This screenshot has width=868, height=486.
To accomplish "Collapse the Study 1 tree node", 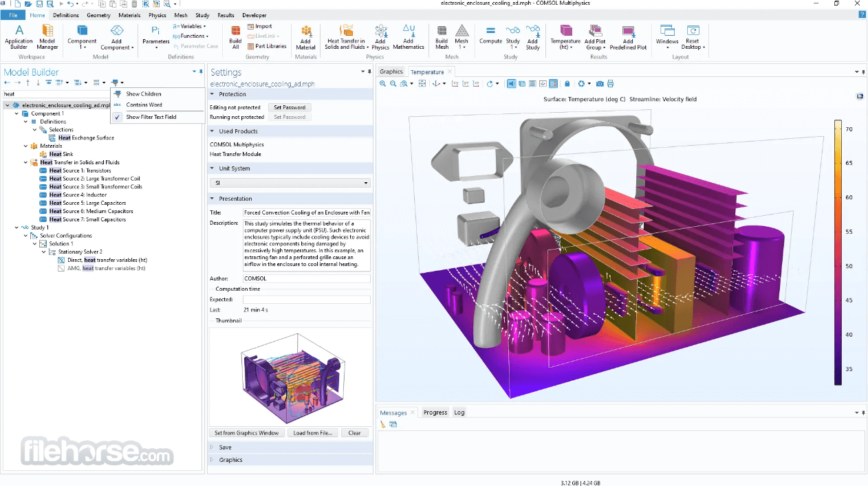I will [17, 228].
